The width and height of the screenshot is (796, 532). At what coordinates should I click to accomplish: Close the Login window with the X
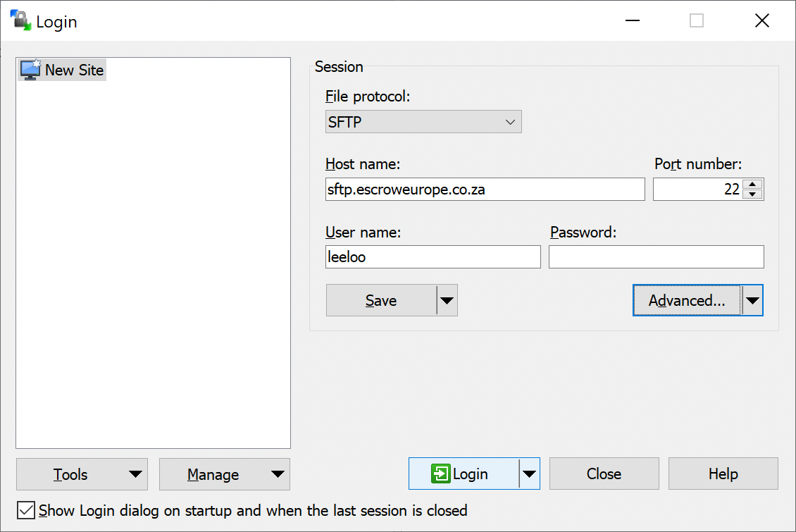762,21
